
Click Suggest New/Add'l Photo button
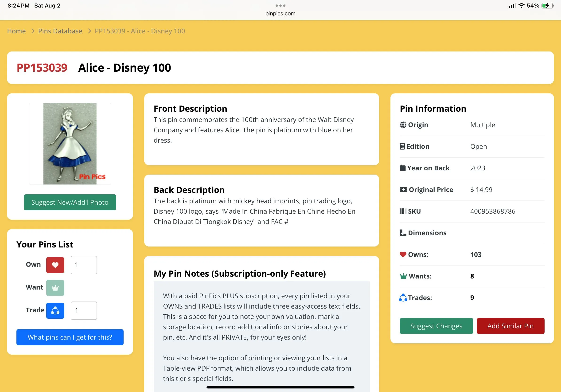point(70,202)
